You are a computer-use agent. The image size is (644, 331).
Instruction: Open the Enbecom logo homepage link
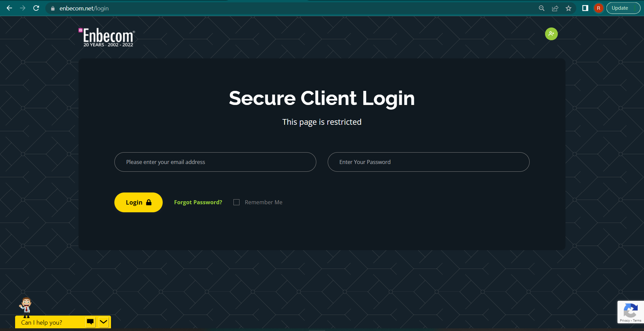coord(107,37)
